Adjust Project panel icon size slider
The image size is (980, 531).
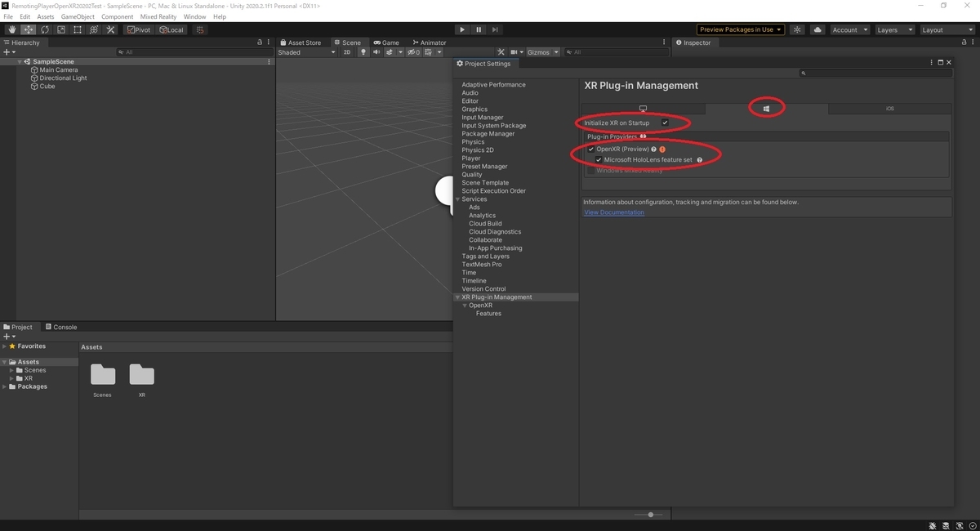650,515
